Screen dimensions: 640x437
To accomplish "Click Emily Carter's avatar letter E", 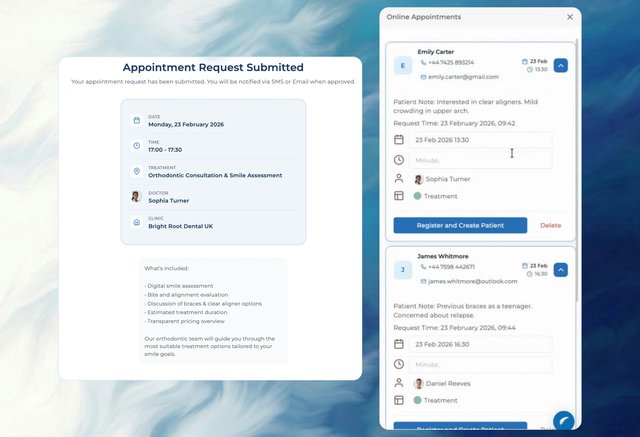I will pyautogui.click(x=403, y=66).
